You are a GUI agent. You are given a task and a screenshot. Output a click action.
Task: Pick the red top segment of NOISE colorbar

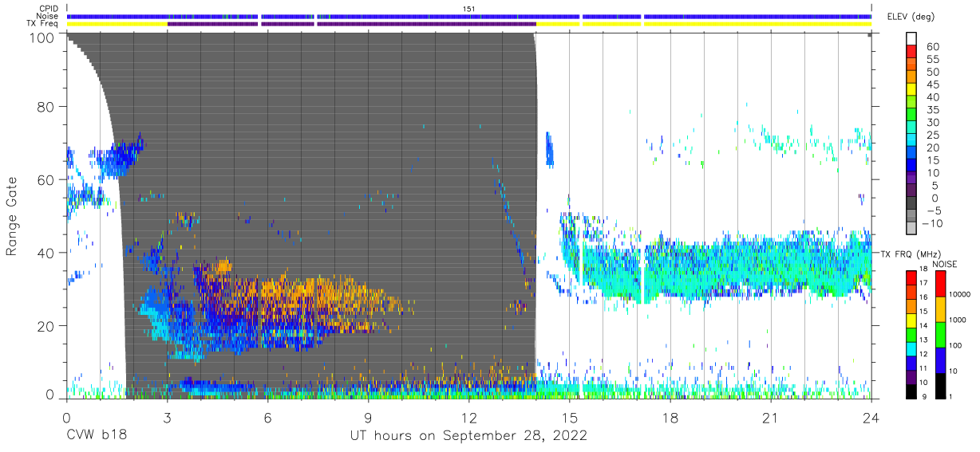click(x=942, y=284)
